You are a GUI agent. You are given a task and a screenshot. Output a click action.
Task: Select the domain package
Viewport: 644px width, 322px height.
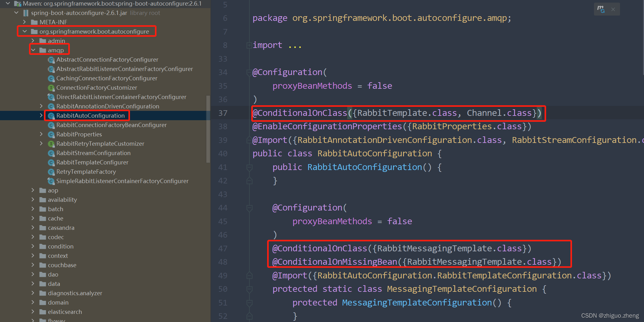(58, 302)
